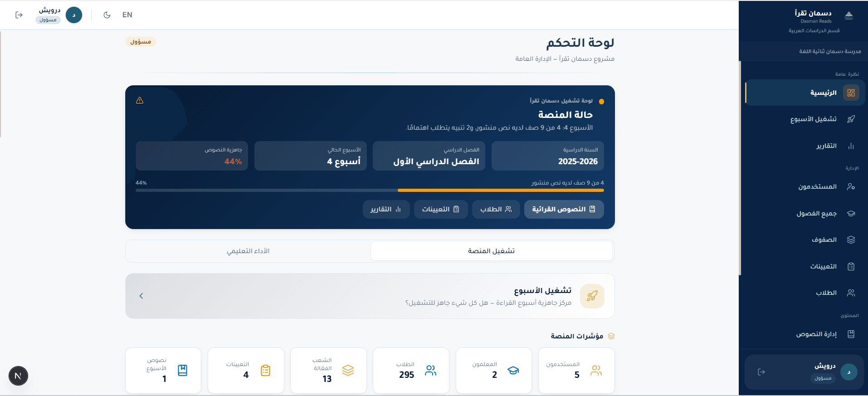Click the السنة الدراسية 2025-2026 tile
Viewport: 868px width, 396px height.
pos(547,156)
